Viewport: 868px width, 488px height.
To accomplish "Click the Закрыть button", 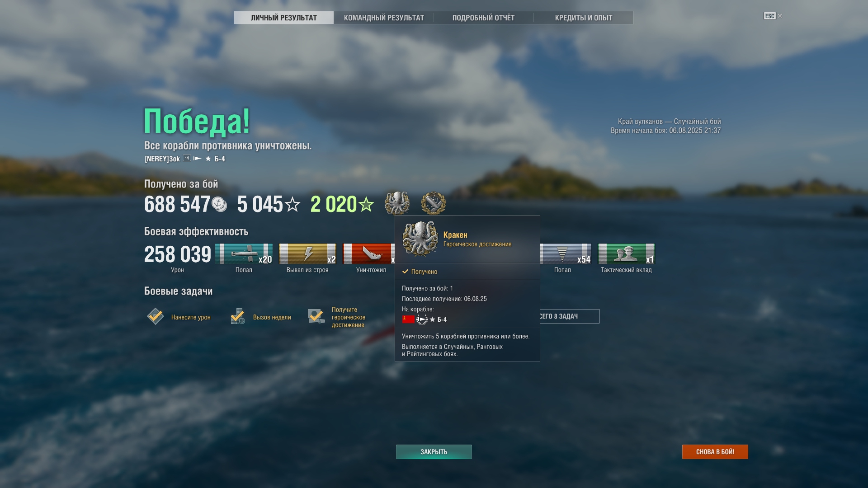I will click(434, 452).
